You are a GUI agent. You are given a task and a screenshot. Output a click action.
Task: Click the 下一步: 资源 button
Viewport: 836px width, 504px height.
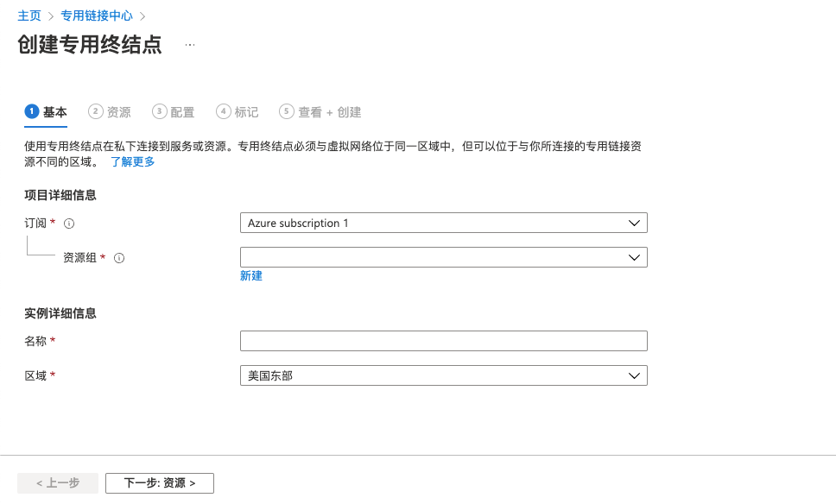(160, 483)
